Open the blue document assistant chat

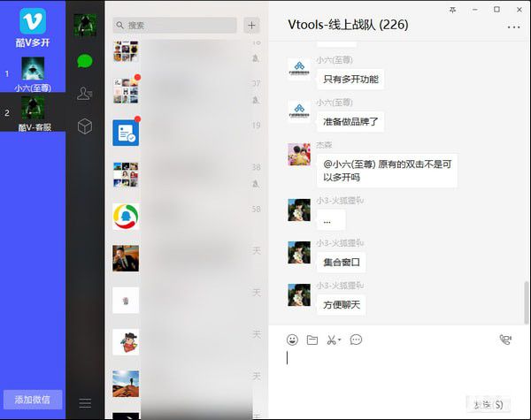pyautogui.click(x=126, y=133)
